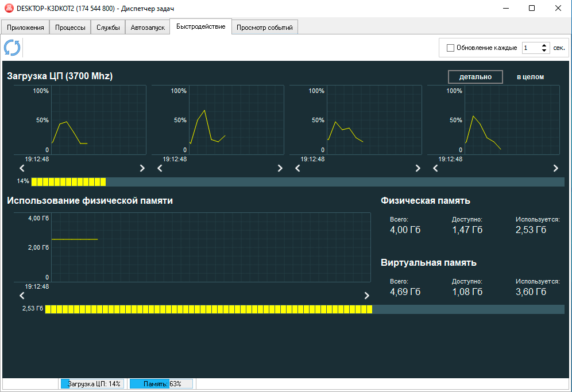Viewport: 572px width, 392px height.
Task: Open the Приложения tab
Action: (25, 27)
